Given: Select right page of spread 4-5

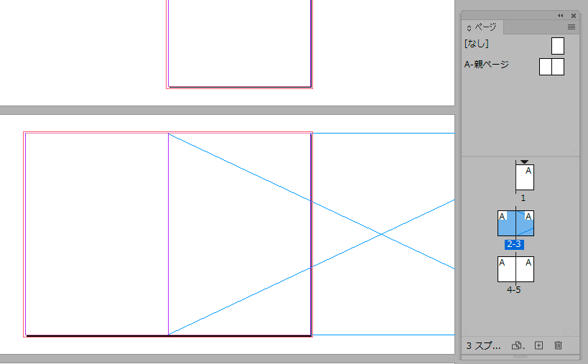Looking at the screenshot, I should point(525,269).
